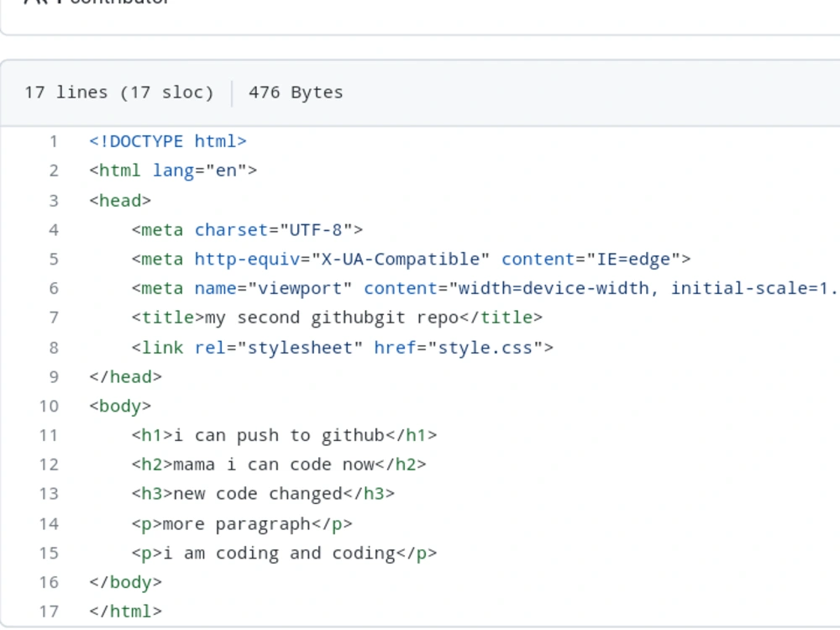
Task: Click line number 3 in code view
Action: (53, 201)
